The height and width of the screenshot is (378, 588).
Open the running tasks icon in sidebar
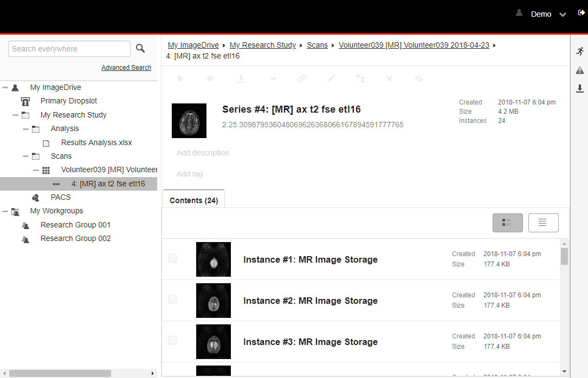580,51
